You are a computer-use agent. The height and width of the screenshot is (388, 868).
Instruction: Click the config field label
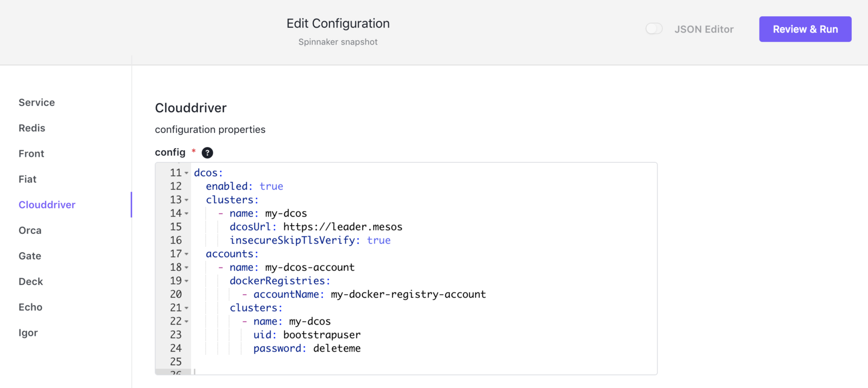(170, 152)
